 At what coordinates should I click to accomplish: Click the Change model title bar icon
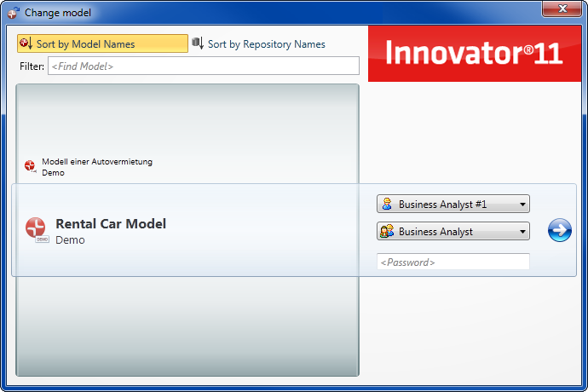click(13, 13)
